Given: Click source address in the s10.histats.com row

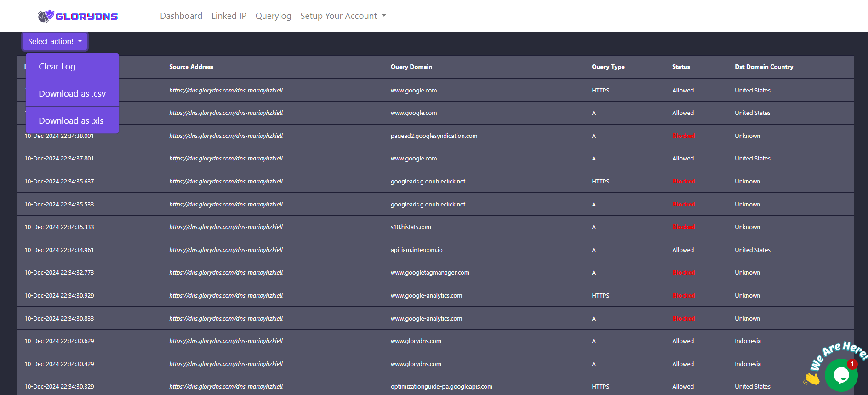Looking at the screenshot, I should (x=226, y=227).
